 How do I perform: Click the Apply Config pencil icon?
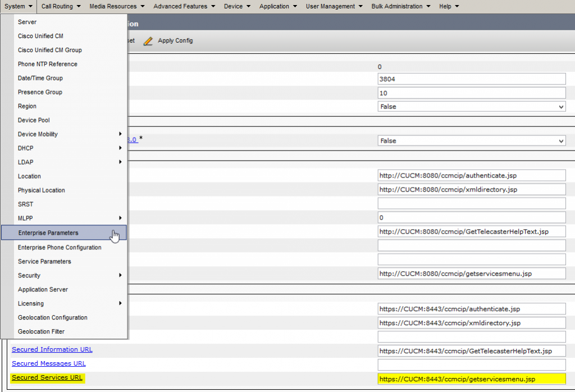[x=148, y=41]
